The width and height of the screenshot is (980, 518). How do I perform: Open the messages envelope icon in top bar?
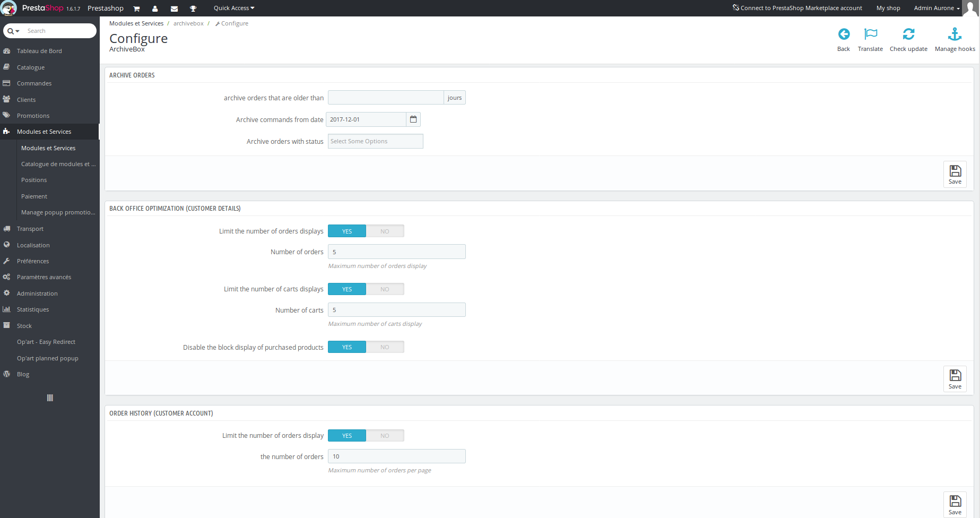[174, 8]
